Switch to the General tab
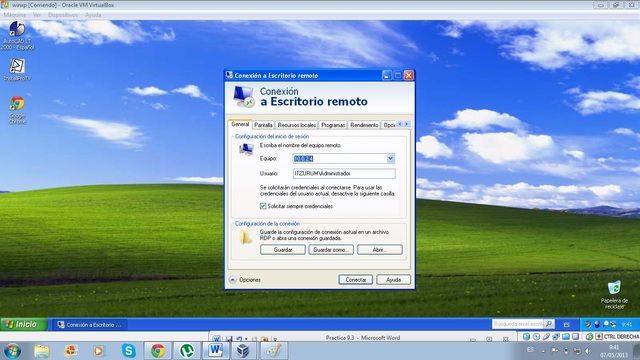This screenshot has height=360, width=640. pos(240,124)
